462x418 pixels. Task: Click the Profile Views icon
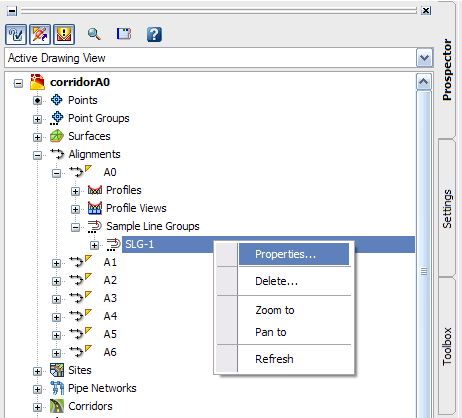tap(95, 208)
